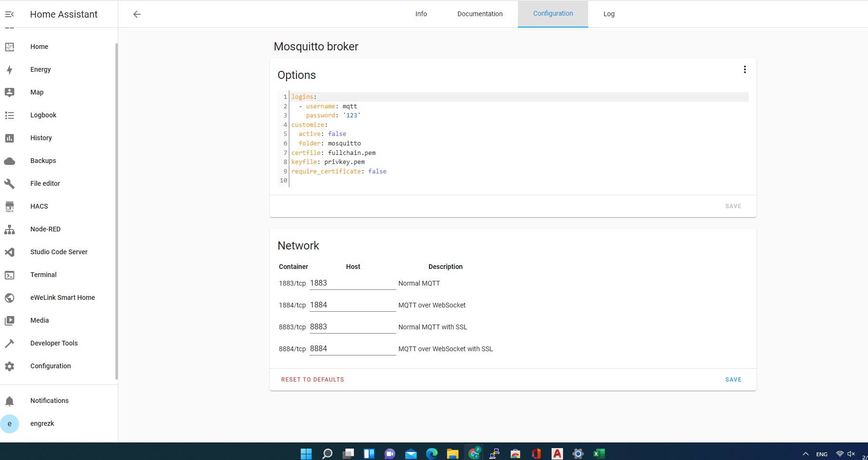
Task: Save the Network port settings
Action: click(x=733, y=380)
